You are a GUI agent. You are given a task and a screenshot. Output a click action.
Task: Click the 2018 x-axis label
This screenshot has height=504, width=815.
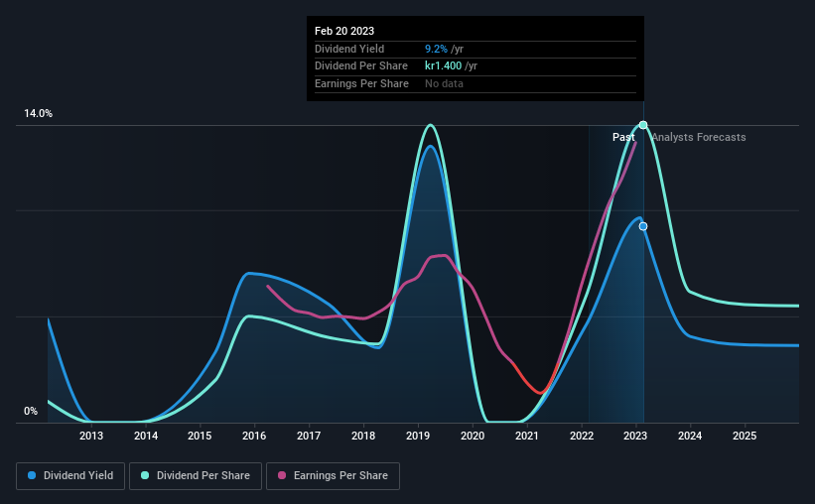pyautogui.click(x=363, y=436)
